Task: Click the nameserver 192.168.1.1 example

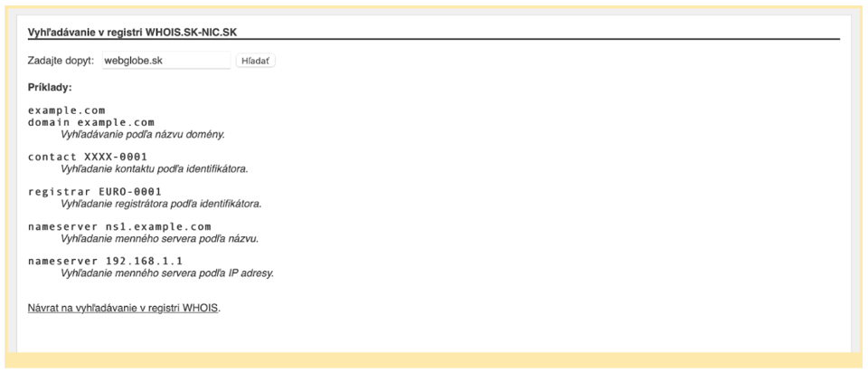Action: point(105,261)
